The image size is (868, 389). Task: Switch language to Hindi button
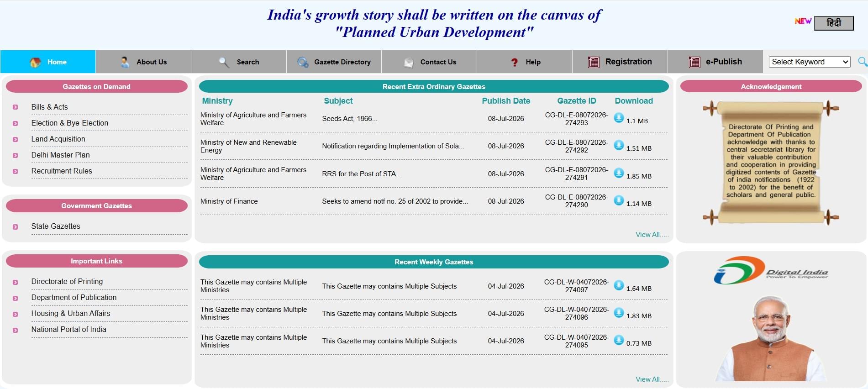click(x=834, y=23)
